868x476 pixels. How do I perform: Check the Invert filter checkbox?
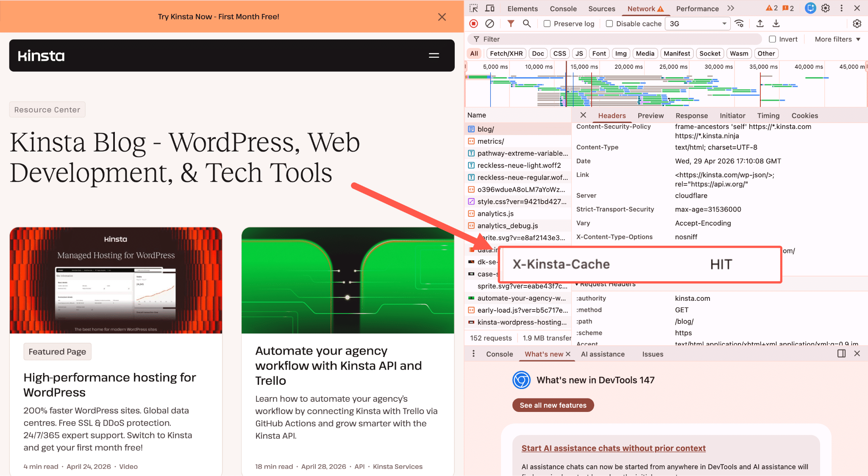tap(773, 39)
